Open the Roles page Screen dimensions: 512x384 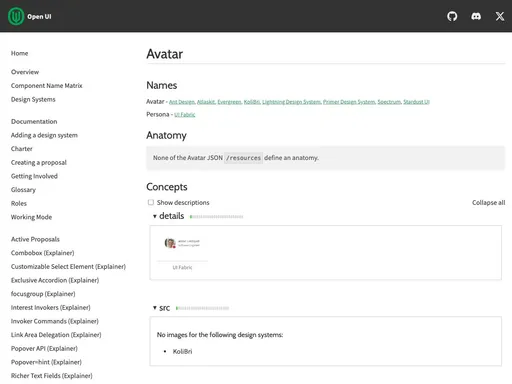tap(19, 203)
